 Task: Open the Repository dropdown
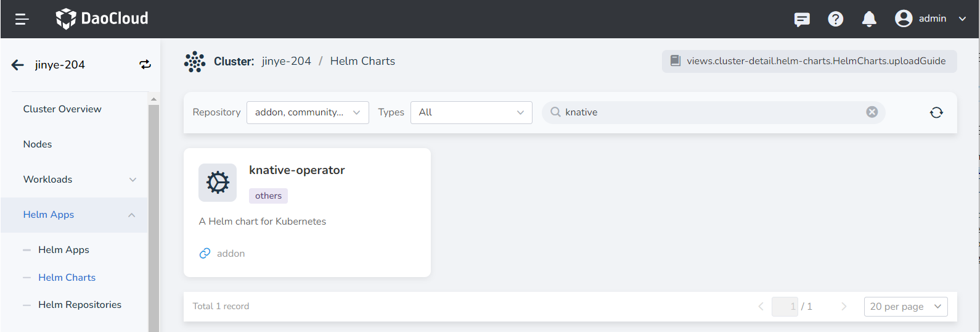tap(308, 112)
